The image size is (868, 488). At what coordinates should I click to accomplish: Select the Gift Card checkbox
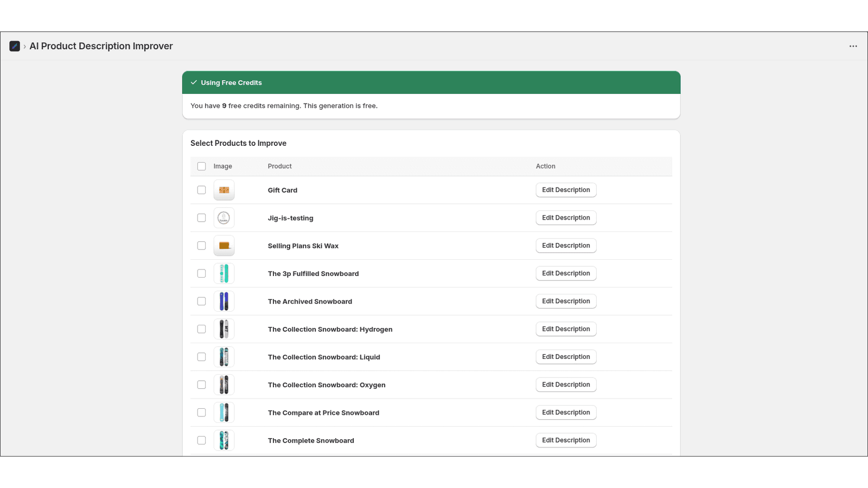click(201, 190)
